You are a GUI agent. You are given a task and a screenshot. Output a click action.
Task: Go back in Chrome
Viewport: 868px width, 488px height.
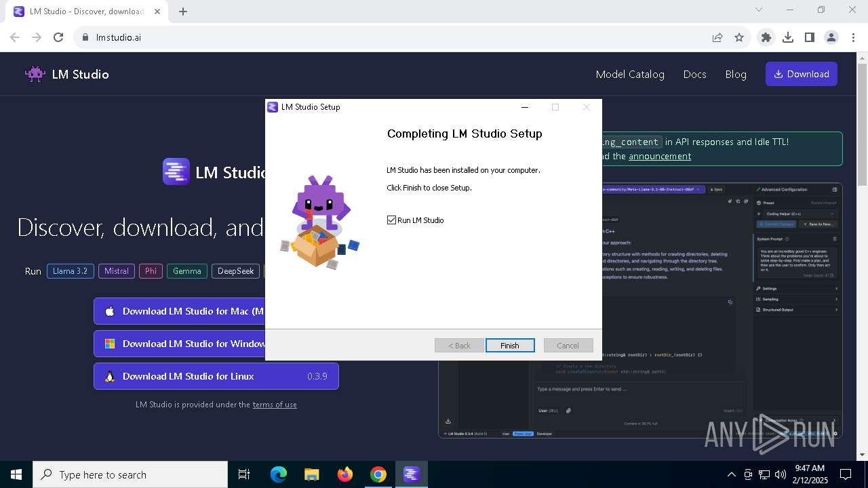click(x=15, y=37)
